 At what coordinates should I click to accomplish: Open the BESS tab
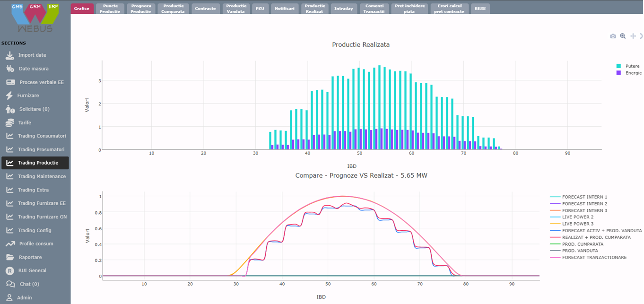pyautogui.click(x=480, y=9)
